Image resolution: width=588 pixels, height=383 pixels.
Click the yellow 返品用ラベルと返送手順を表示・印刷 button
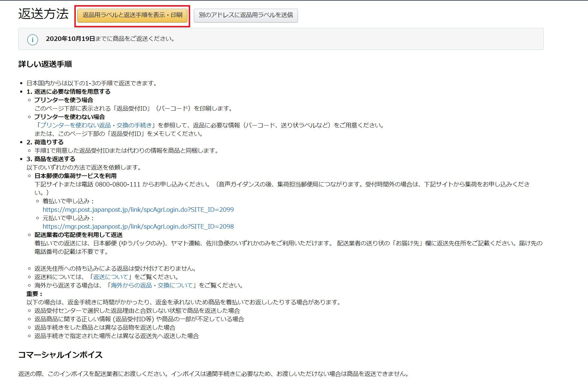click(x=132, y=15)
